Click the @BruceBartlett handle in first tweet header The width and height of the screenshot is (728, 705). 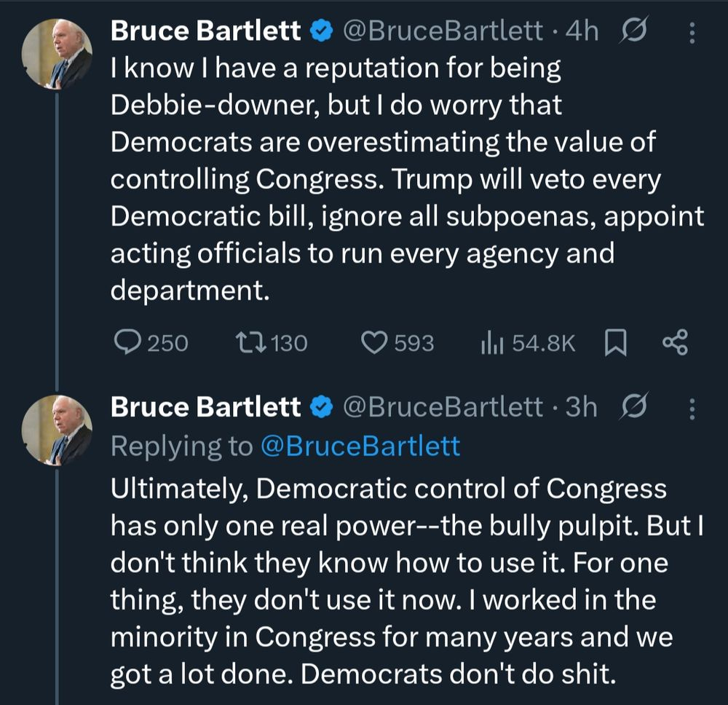[443, 31]
